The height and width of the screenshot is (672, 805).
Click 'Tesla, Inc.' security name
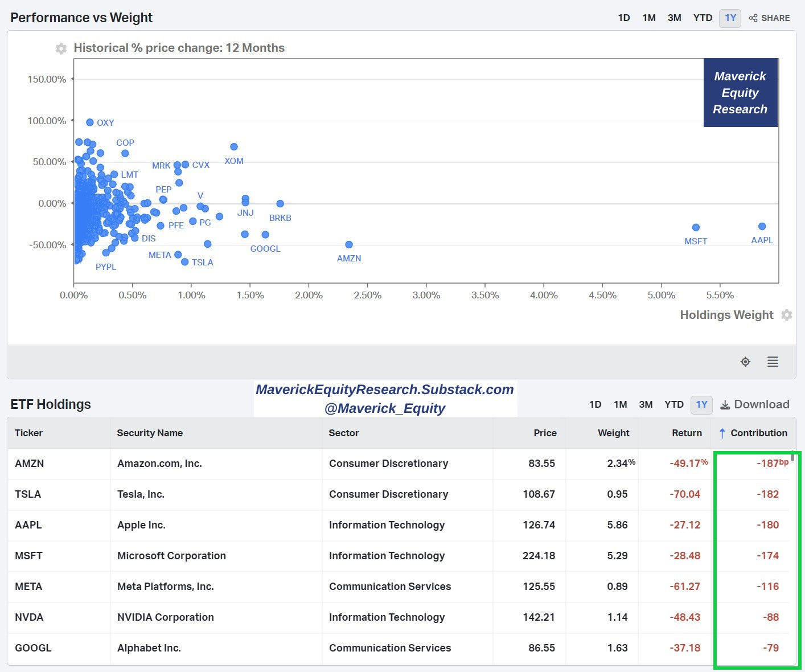click(x=141, y=494)
